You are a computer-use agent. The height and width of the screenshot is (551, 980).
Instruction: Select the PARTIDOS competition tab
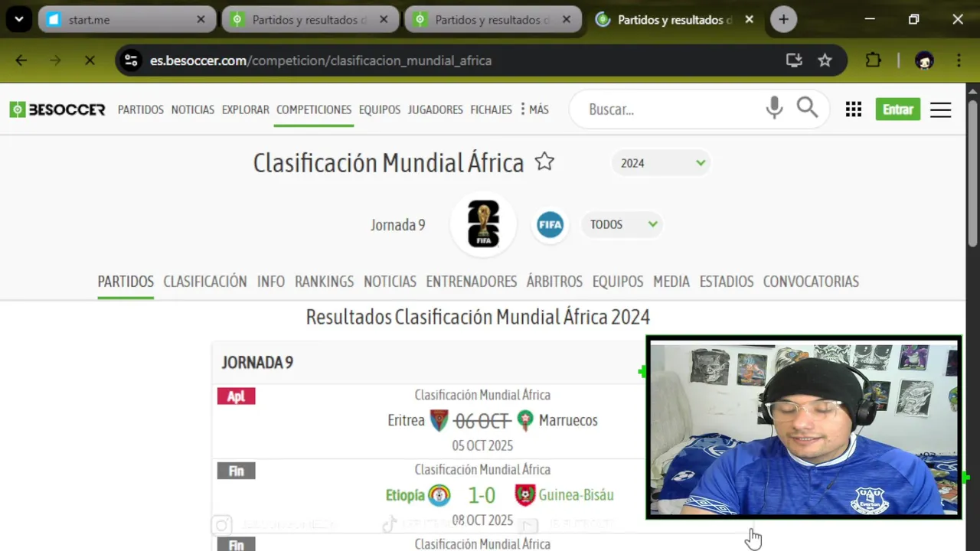coord(126,282)
